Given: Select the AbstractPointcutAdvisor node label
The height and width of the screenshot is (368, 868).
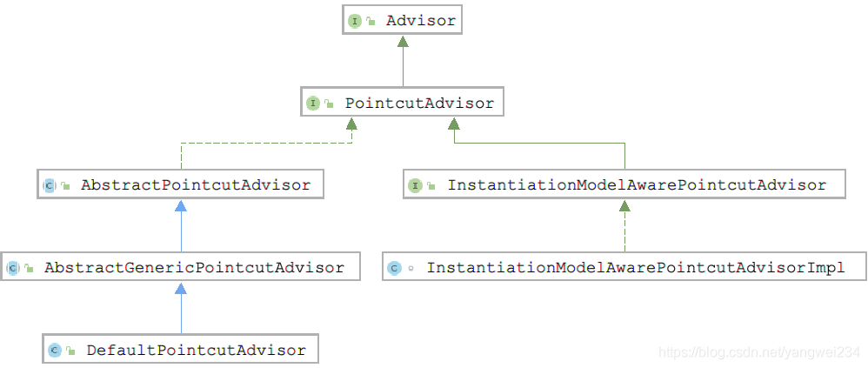Looking at the screenshot, I should 196,184.
